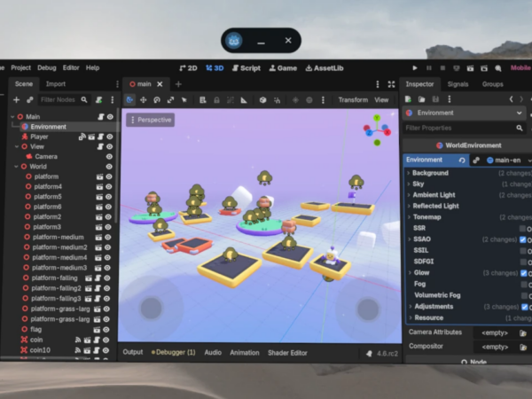532x399 pixels.
Task: Toggle visibility of Camera node
Action: pos(110,157)
